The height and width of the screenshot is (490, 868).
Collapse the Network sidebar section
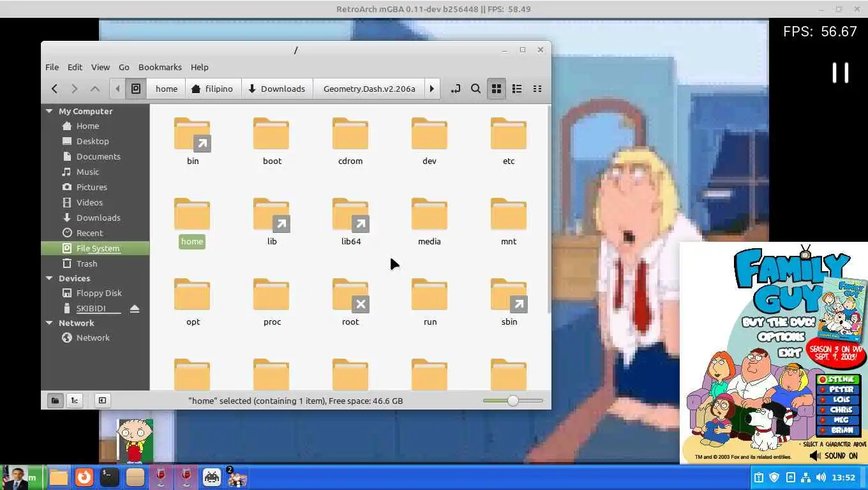(x=49, y=323)
